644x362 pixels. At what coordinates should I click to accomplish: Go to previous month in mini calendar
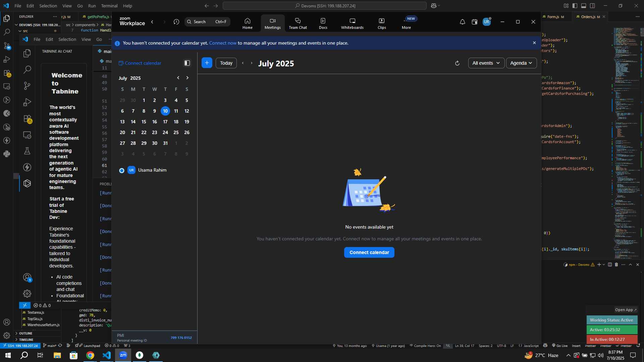coord(178,78)
